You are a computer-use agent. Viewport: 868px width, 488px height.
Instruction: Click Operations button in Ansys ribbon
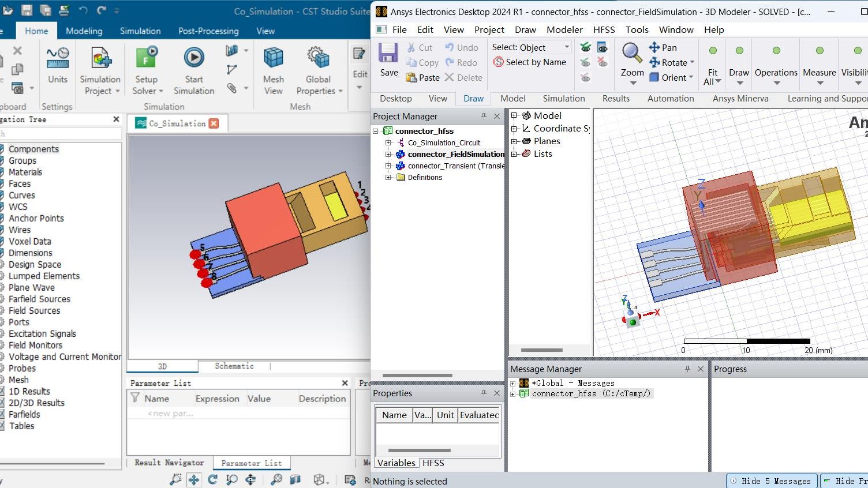776,65
